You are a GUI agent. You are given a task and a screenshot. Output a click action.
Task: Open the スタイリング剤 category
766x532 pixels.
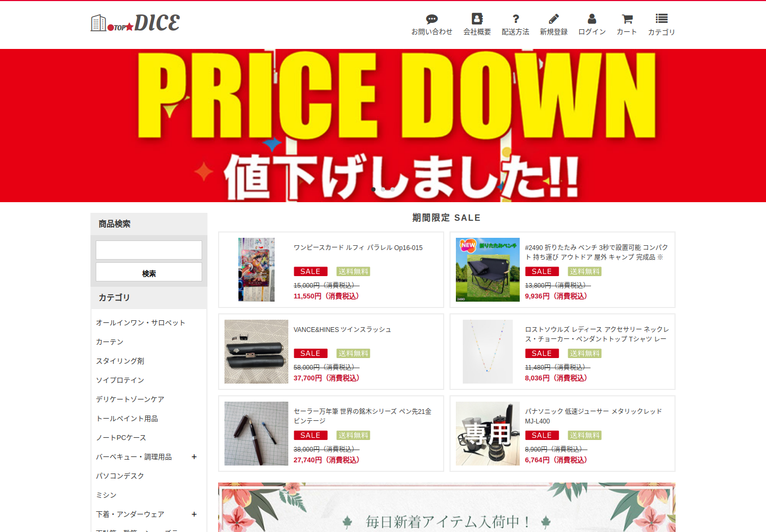click(x=120, y=361)
